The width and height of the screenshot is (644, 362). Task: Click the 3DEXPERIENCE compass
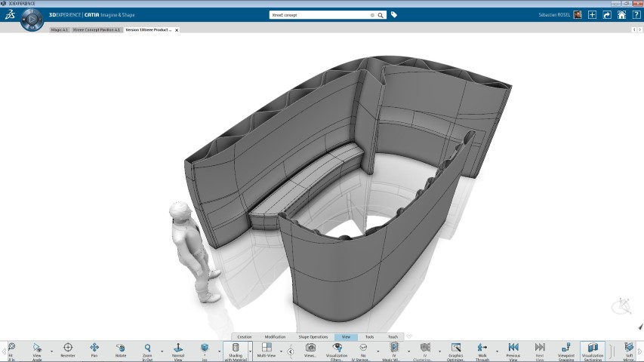[32, 19]
